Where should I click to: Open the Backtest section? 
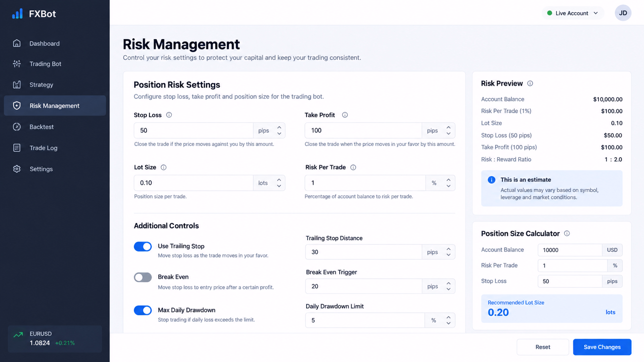pos(55,127)
